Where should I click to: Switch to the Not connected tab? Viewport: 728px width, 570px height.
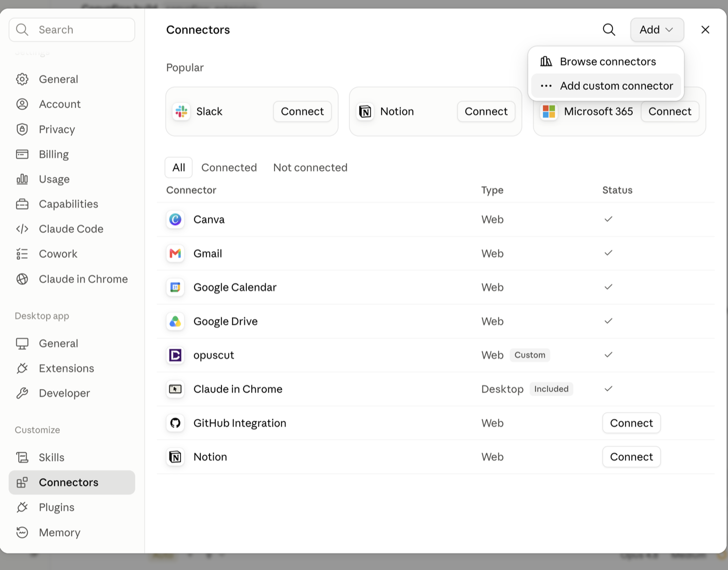click(x=310, y=167)
